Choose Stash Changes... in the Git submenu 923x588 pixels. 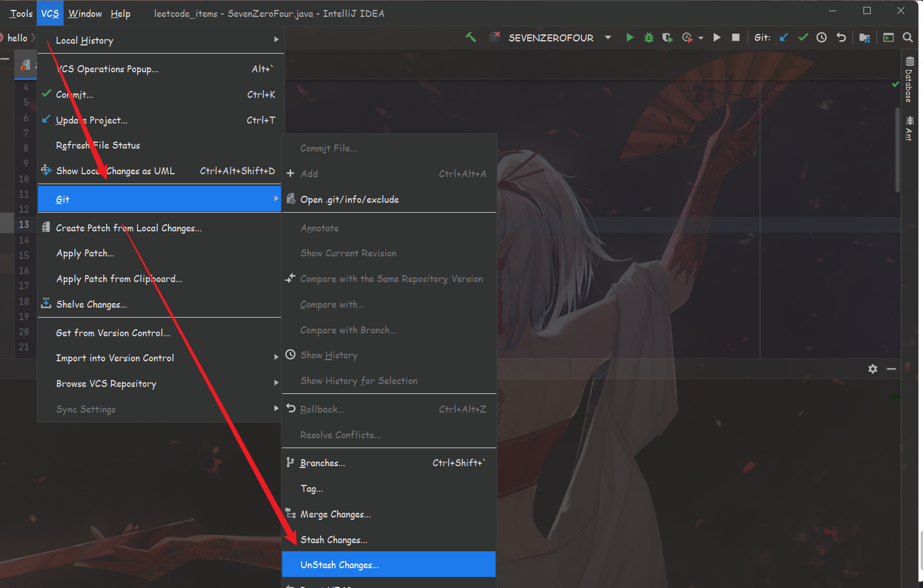click(389, 540)
